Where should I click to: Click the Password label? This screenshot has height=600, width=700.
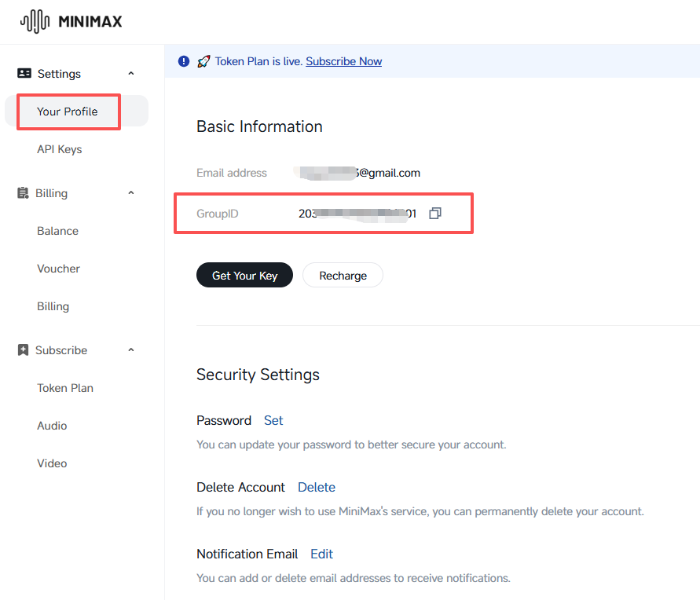224,420
